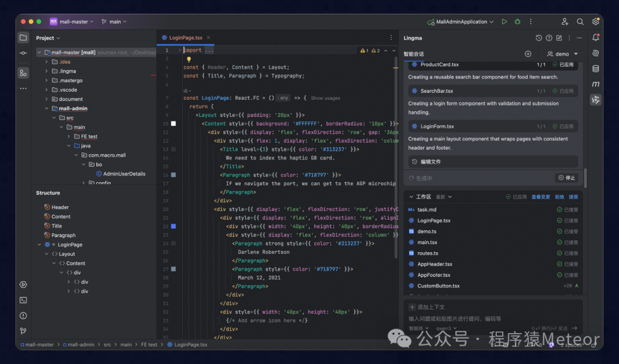The height and width of the screenshot is (364, 619).
Task: Open the Code With Me add-user icon
Action: tap(565, 22)
